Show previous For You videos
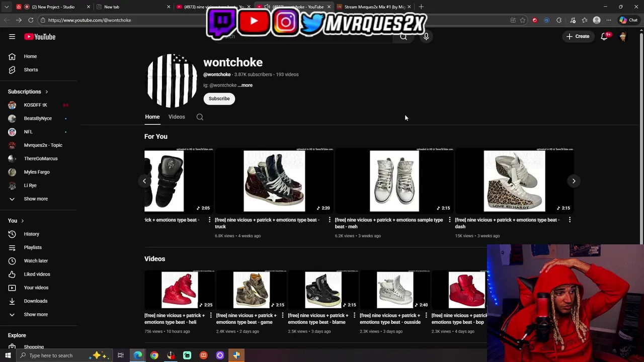644x362 pixels. click(x=144, y=181)
